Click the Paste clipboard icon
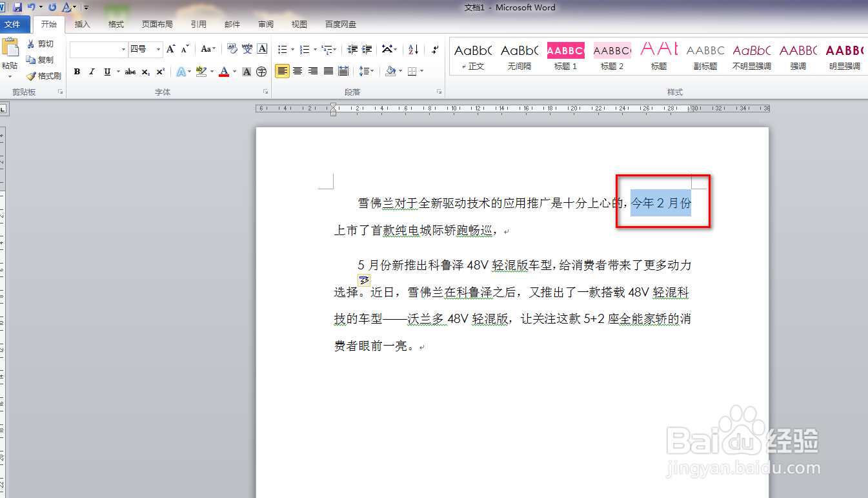 (10, 48)
